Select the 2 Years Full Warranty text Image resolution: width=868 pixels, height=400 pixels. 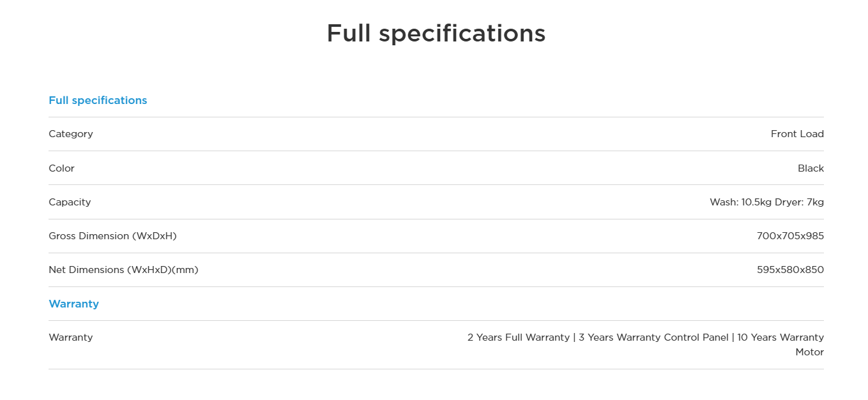point(518,337)
